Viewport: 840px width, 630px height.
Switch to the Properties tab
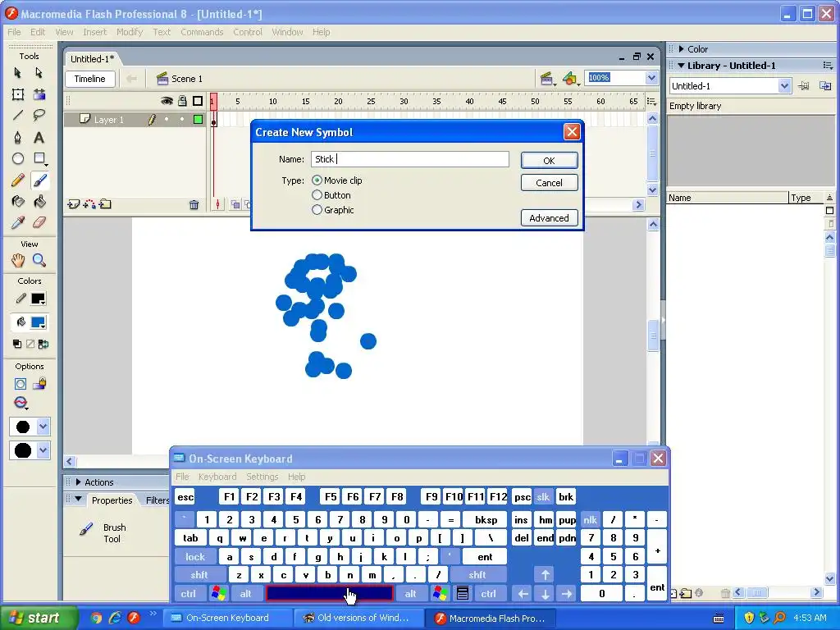tap(112, 500)
